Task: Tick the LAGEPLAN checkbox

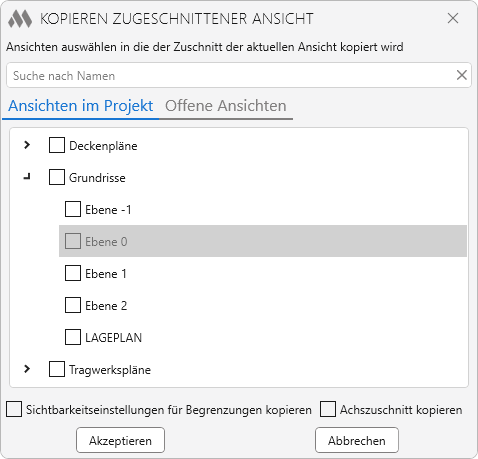Action: pos(73,337)
